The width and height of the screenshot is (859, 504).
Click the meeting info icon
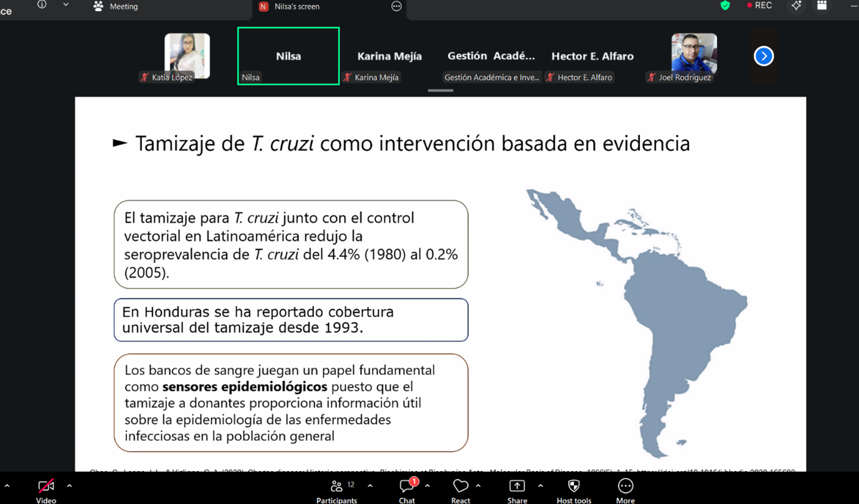pyautogui.click(x=42, y=5)
